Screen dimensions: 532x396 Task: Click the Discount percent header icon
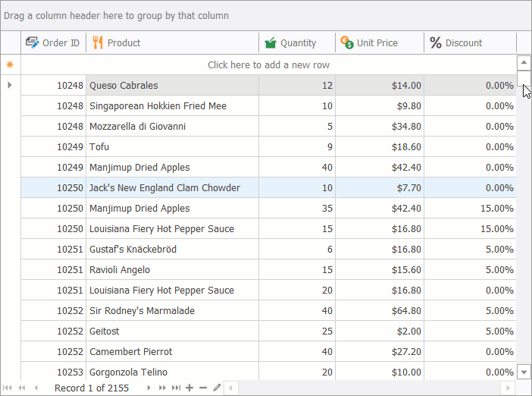pyautogui.click(x=436, y=42)
